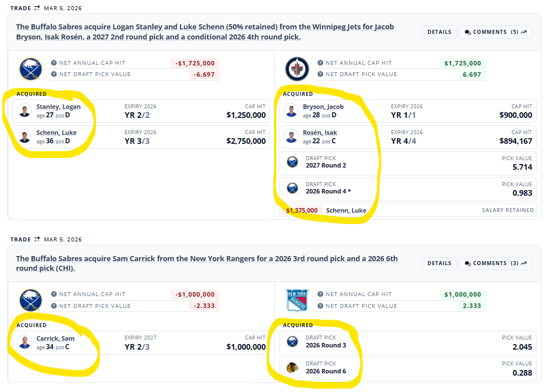
Task: Click Sabres logo beside 2027 Round 2 pick
Action: [292, 162]
